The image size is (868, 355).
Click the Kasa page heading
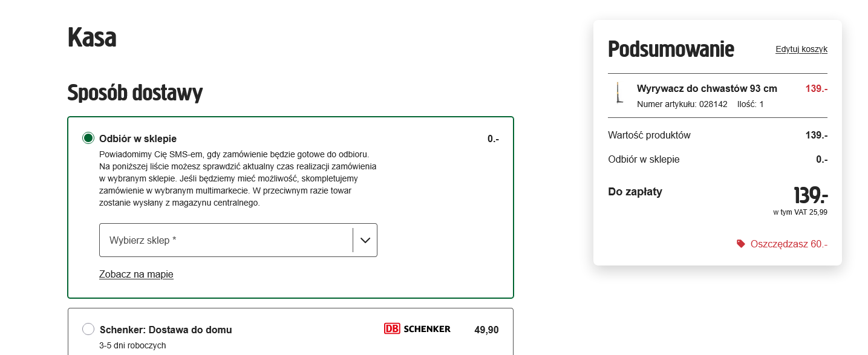point(92,37)
